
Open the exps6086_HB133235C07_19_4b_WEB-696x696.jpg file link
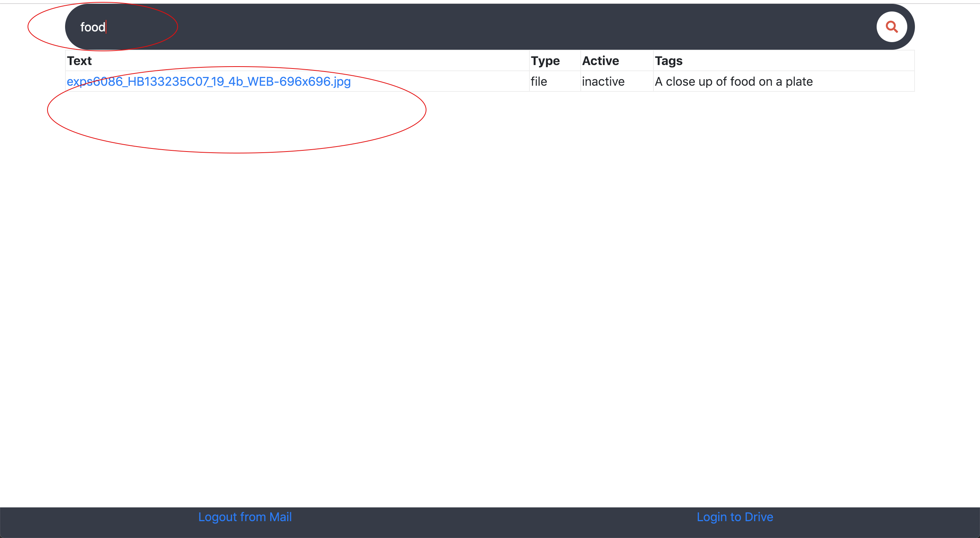pyautogui.click(x=209, y=82)
